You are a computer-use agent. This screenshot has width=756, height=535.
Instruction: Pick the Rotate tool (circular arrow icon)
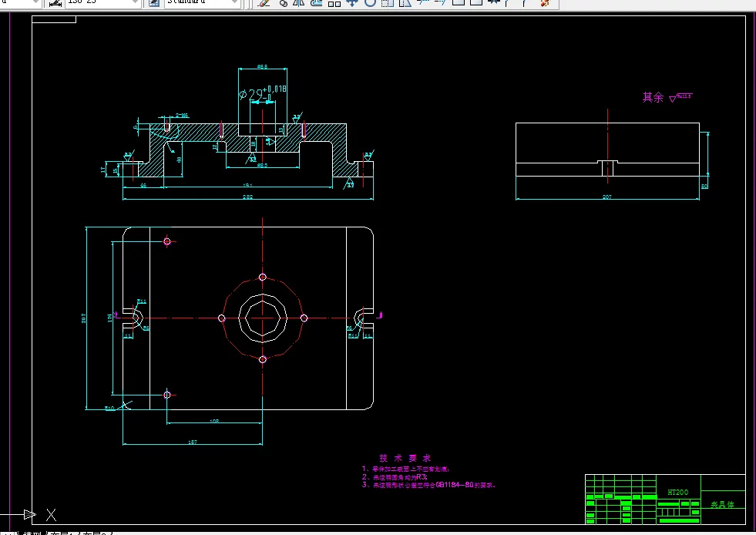(370, 3)
